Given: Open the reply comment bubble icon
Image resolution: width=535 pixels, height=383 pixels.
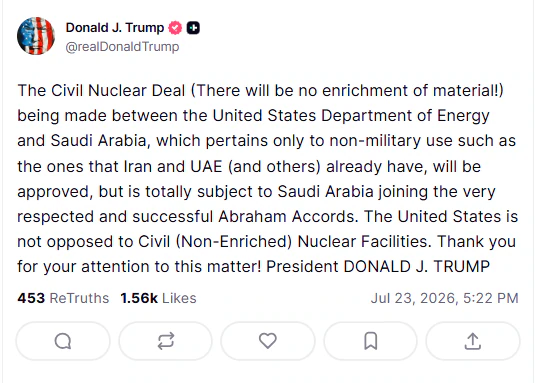Looking at the screenshot, I should pos(63,341).
